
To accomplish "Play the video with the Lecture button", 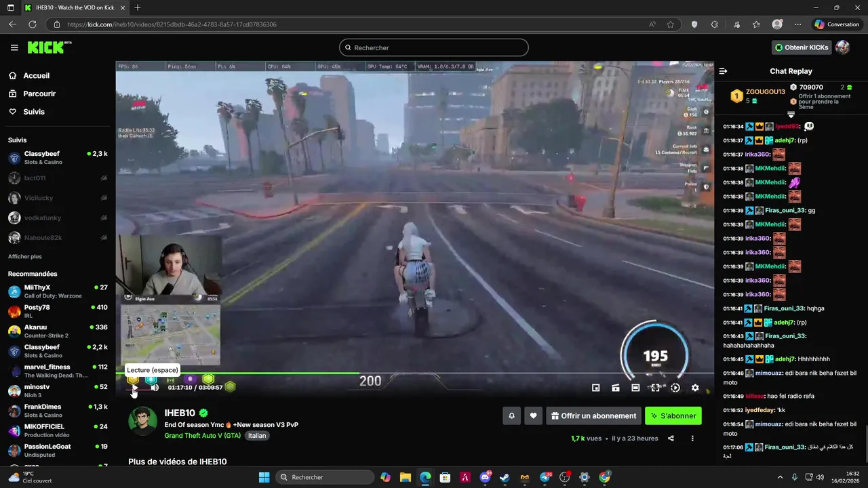I will coord(134,387).
